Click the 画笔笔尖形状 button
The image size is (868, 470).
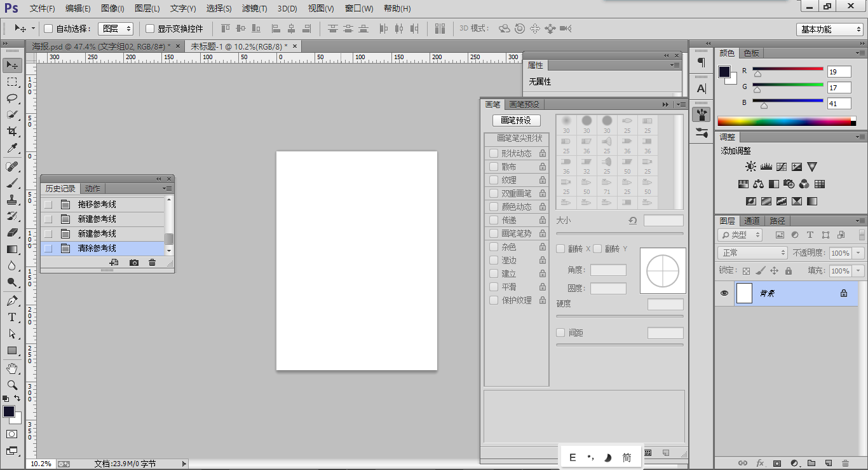click(x=516, y=138)
